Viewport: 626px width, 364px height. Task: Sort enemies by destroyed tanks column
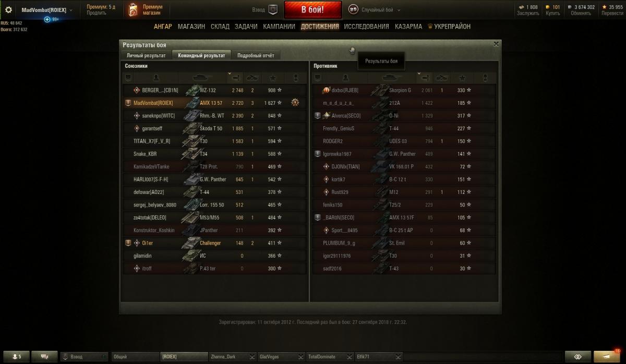[x=442, y=78]
